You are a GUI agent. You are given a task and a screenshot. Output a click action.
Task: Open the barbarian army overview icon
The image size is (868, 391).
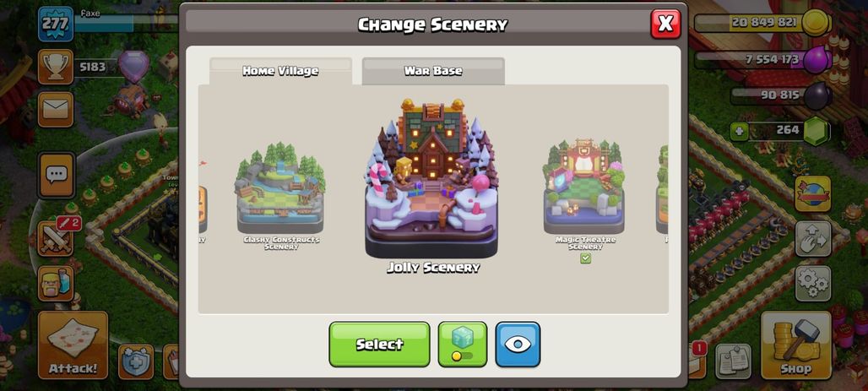coord(56,283)
